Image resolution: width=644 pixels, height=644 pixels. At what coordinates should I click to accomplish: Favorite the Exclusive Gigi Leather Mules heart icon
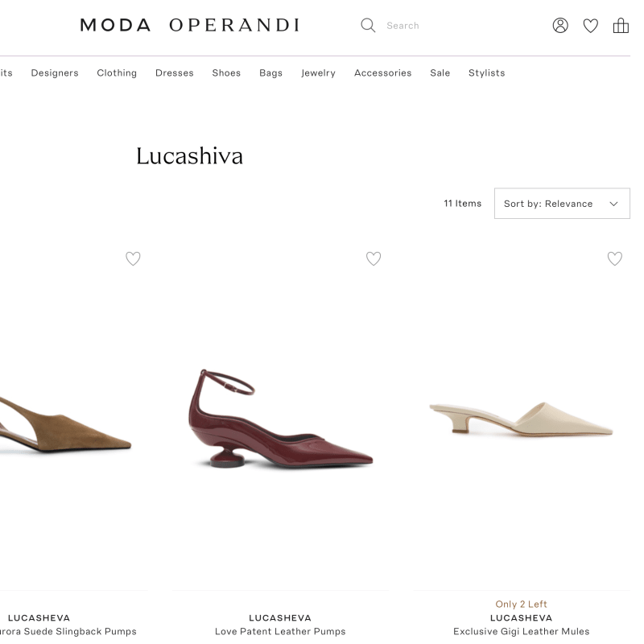(x=615, y=258)
